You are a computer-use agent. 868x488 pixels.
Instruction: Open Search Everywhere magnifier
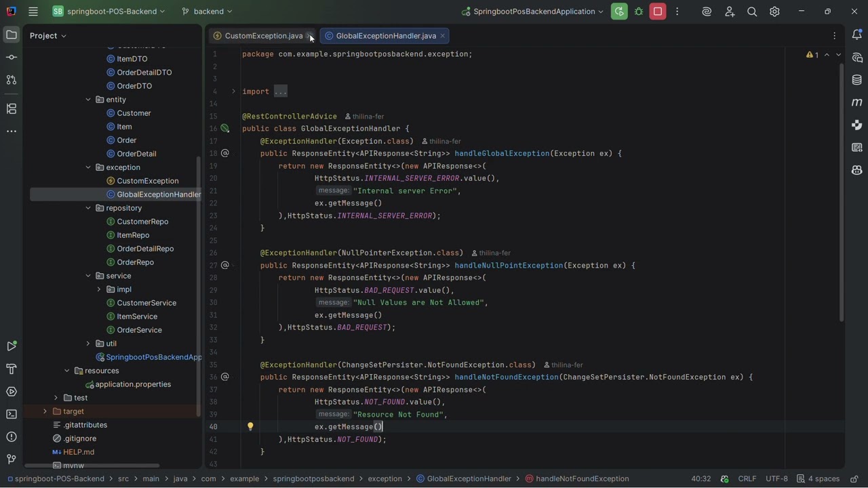752,12
